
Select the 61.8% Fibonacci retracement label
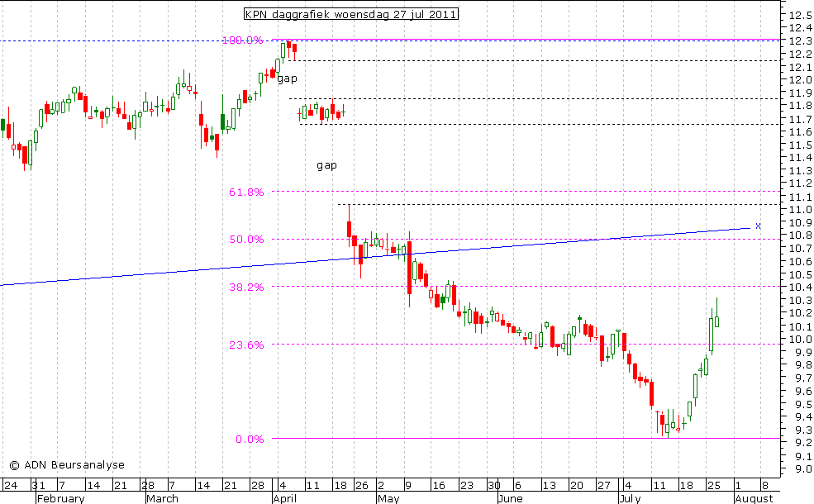(246, 192)
